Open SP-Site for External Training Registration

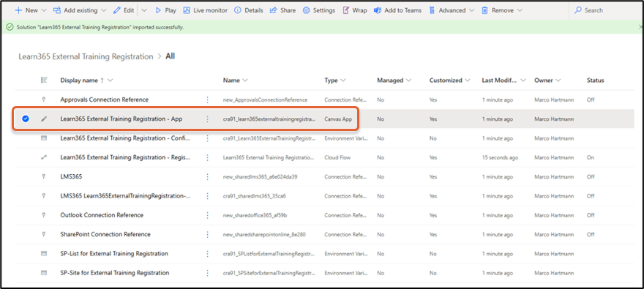tap(115, 273)
